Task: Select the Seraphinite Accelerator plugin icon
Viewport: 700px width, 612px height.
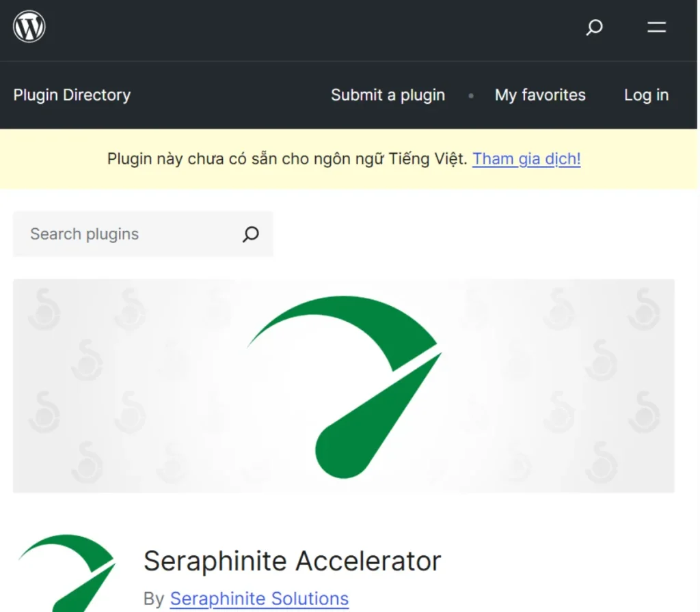Action: 67,573
